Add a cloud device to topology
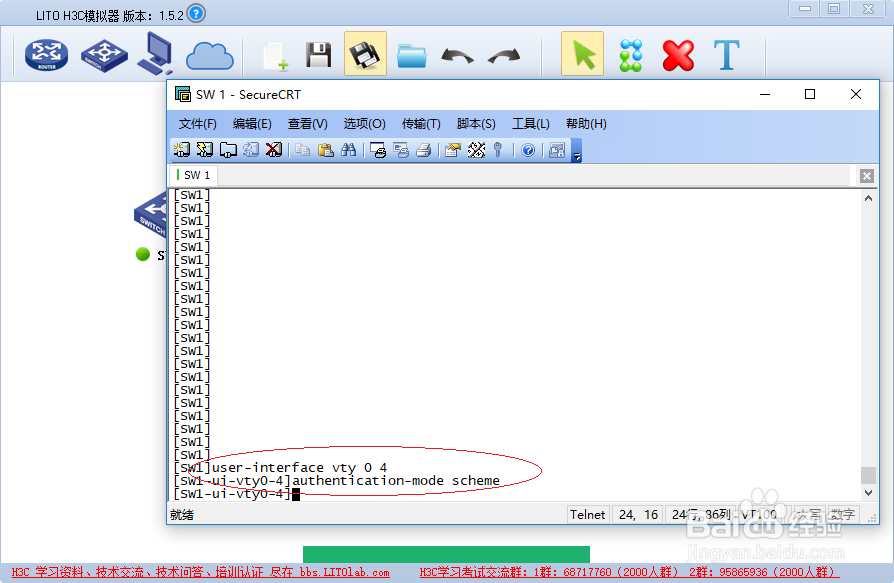The height and width of the screenshot is (583, 894). click(x=210, y=56)
